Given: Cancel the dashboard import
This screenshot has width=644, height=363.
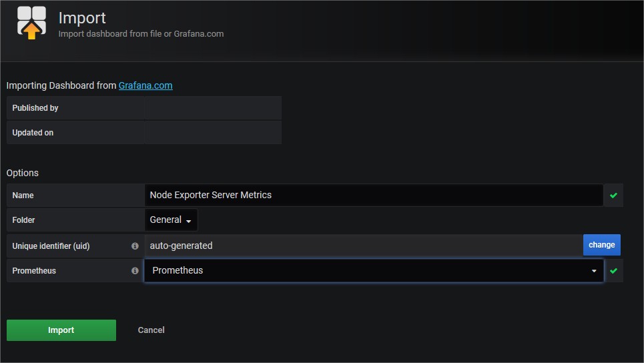Looking at the screenshot, I should click(x=151, y=330).
